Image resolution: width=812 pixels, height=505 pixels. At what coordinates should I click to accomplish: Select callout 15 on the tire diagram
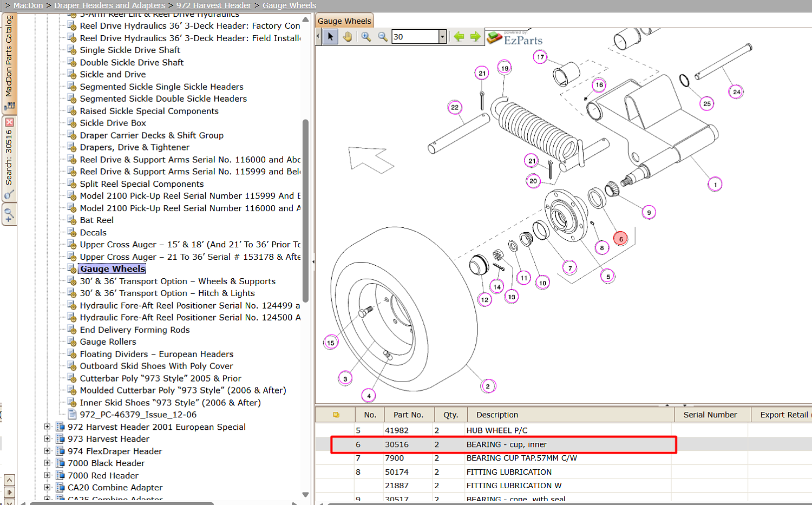click(x=331, y=343)
